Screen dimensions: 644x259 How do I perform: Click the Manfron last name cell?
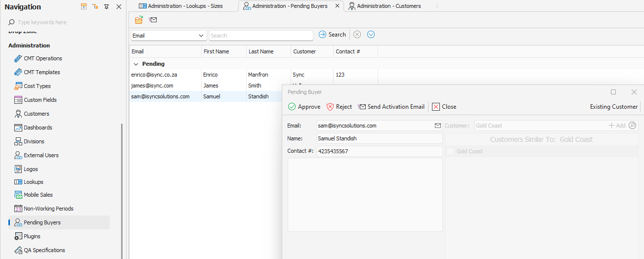[268, 75]
